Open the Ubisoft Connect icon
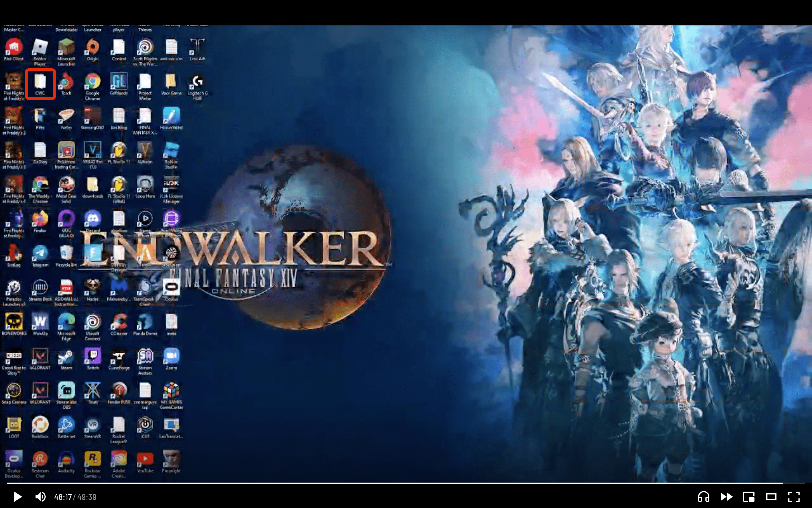This screenshot has height=508, width=812. [x=92, y=327]
